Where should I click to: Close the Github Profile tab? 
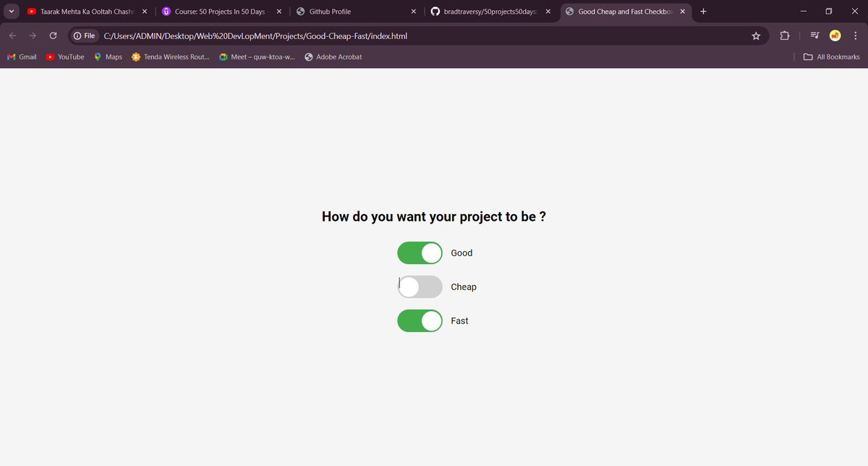click(x=413, y=12)
